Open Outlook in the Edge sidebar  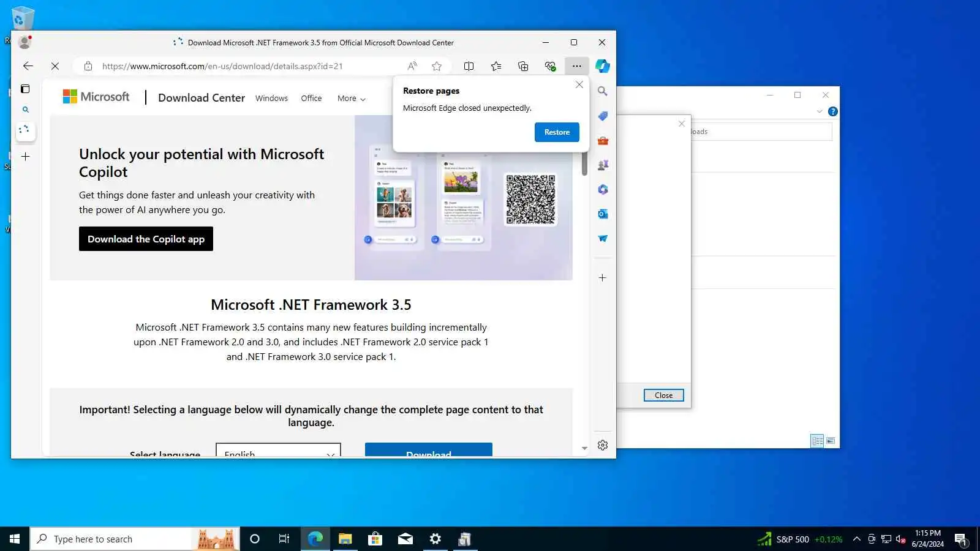click(x=603, y=214)
